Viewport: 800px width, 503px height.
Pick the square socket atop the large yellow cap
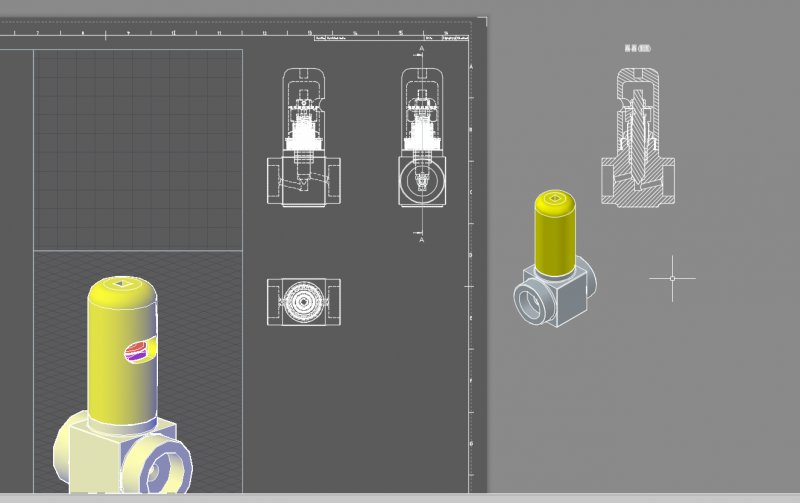[x=121, y=283]
